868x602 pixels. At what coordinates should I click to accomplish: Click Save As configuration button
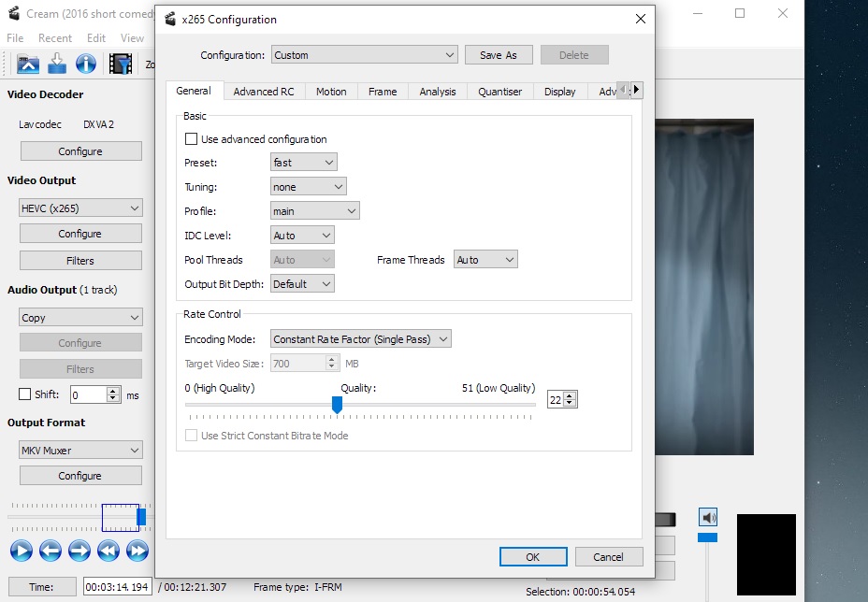coord(499,55)
